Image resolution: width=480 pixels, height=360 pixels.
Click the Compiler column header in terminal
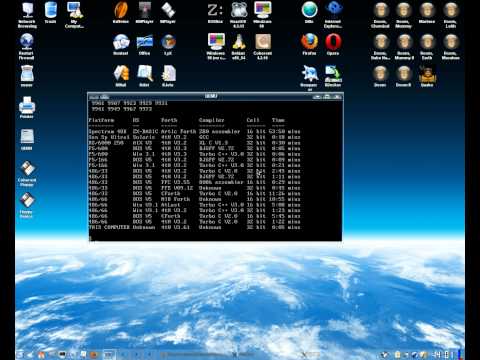pos(211,120)
